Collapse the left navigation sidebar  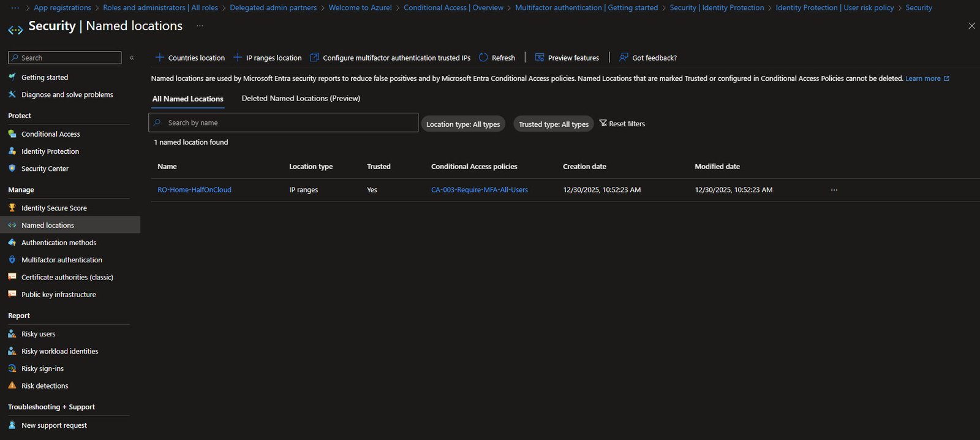[132, 58]
